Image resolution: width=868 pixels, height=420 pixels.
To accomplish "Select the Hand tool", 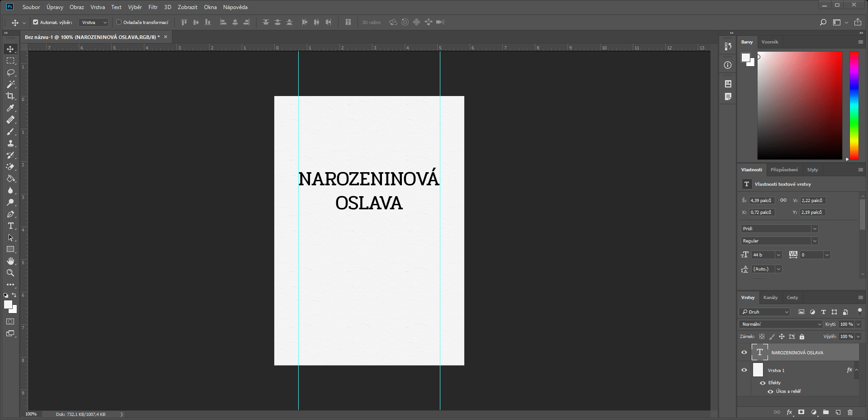I will point(10,261).
